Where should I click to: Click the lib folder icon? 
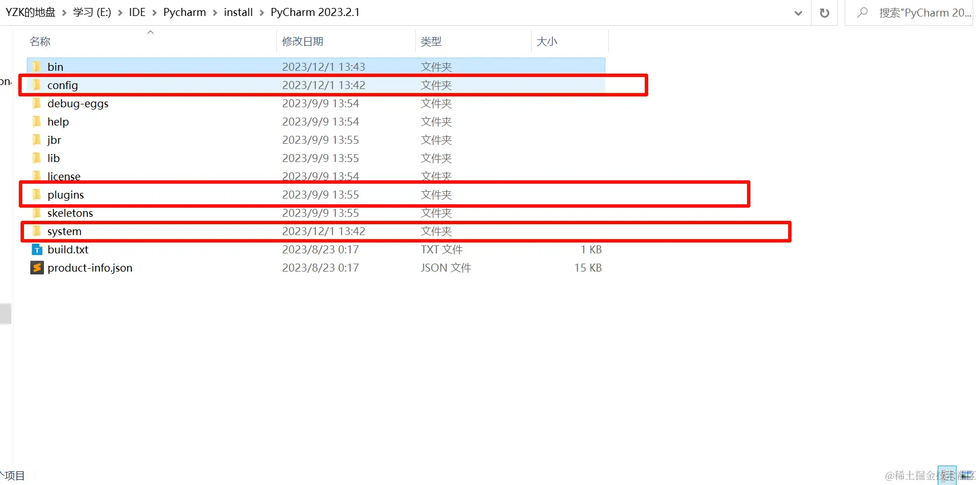tap(37, 158)
